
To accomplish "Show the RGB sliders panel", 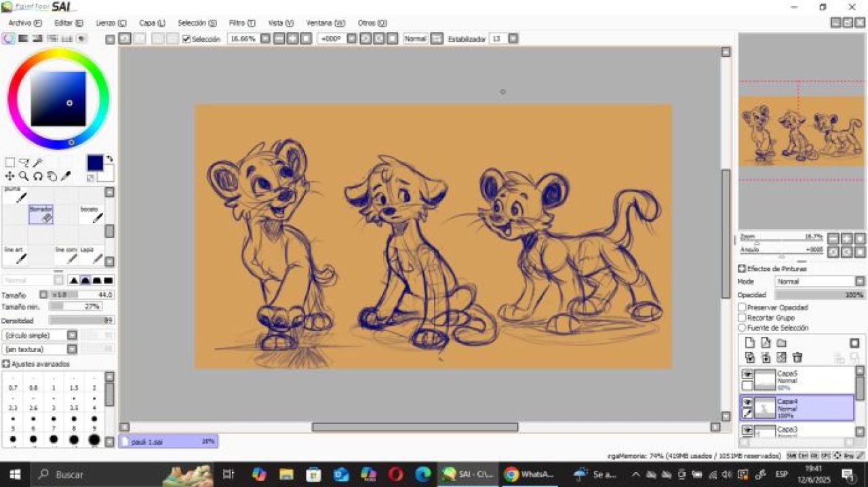I will (x=23, y=39).
